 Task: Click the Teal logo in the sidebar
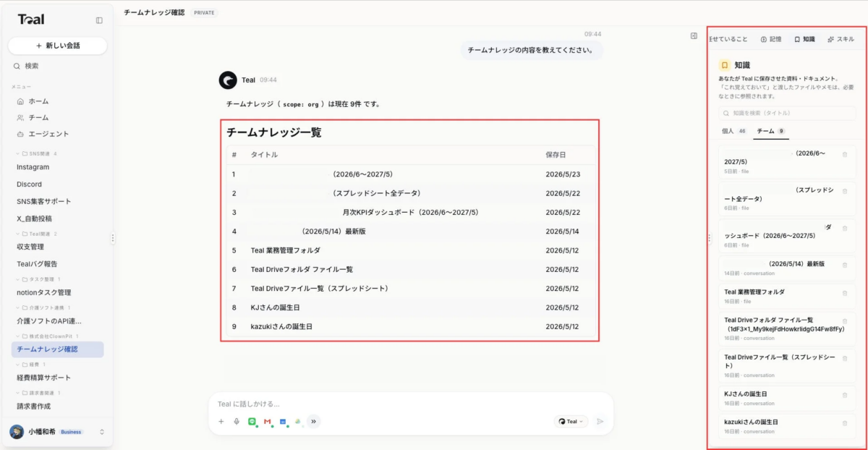(31, 20)
